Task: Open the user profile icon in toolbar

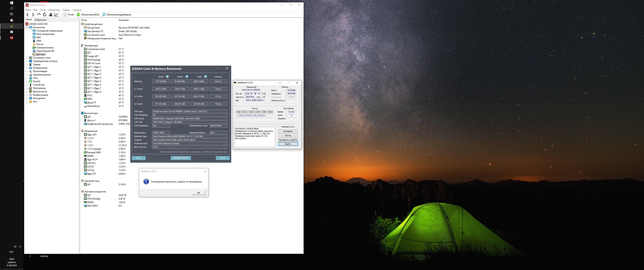Action: point(51,14)
